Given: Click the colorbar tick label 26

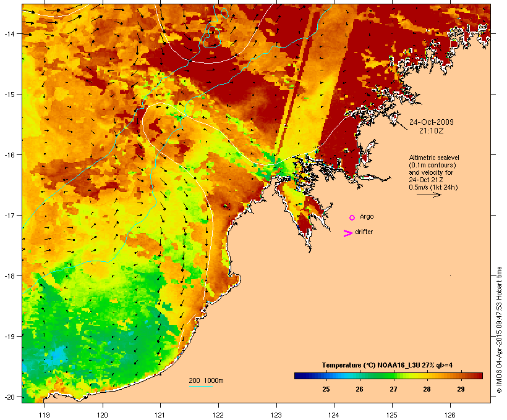Looking at the screenshot, I should [360, 389].
